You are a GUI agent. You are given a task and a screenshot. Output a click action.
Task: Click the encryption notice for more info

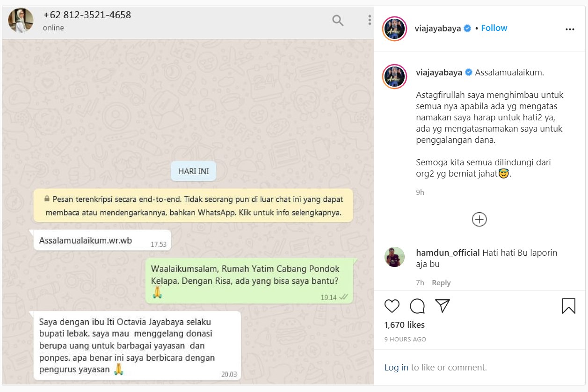click(x=193, y=207)
